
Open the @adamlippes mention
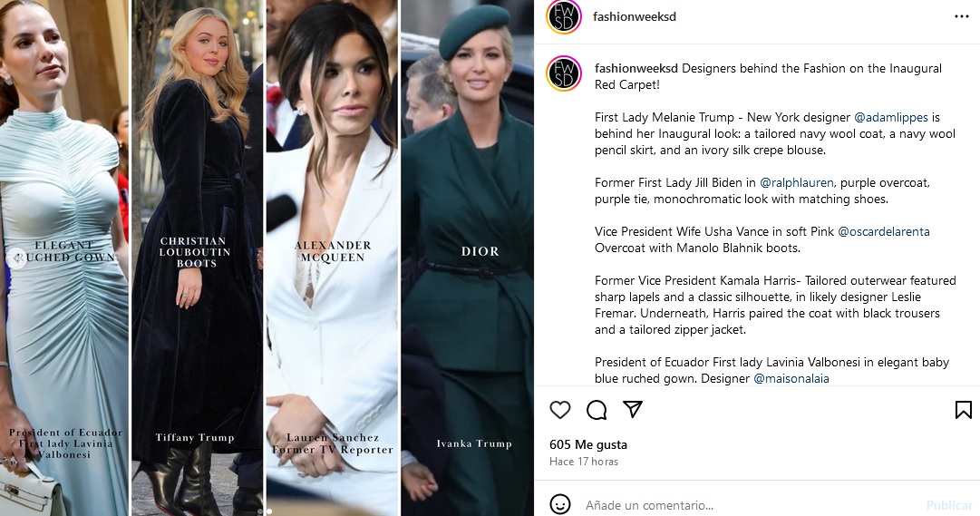coord(890,118)
